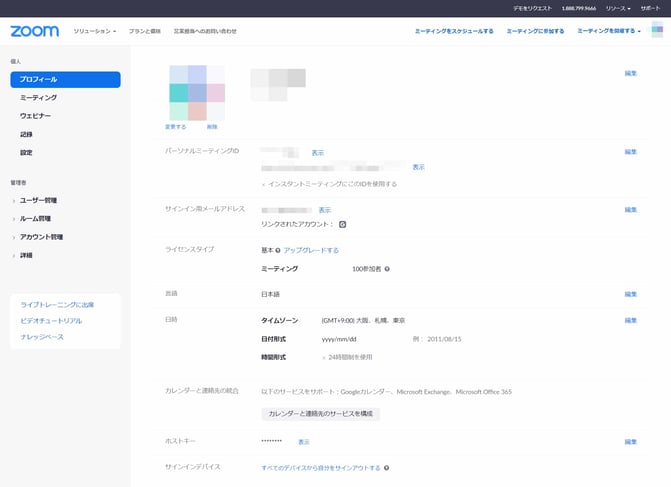Screen dimensions: 671x487
Task: Click 編集 next to 言語
Action: [x=630, y=294]
